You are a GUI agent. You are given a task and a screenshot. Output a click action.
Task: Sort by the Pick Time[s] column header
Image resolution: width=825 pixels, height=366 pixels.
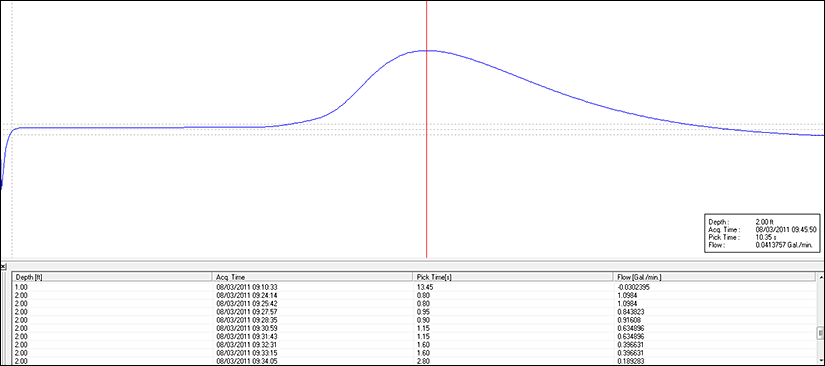pos(512,277)
